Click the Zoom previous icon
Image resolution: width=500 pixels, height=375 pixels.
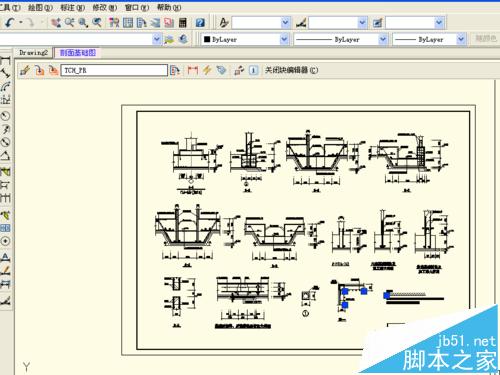(97, 23)
